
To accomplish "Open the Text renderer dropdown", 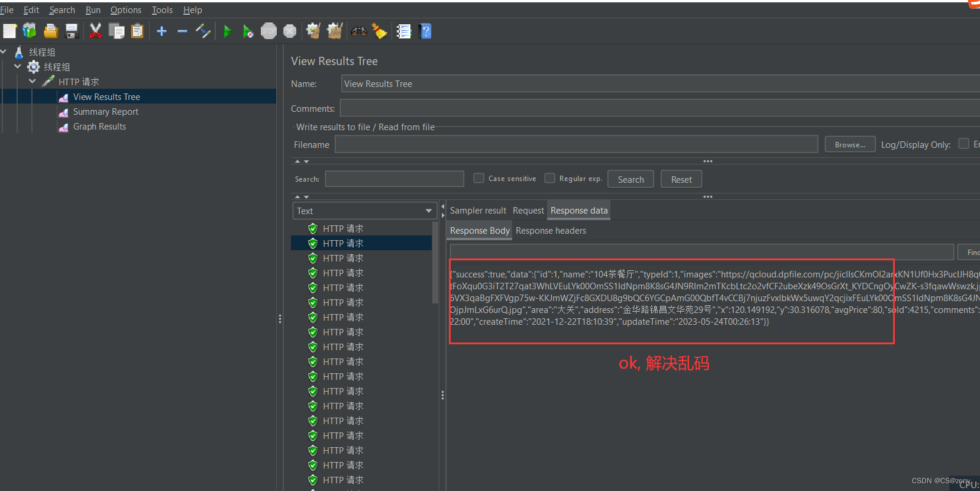I will pos(364,211).
